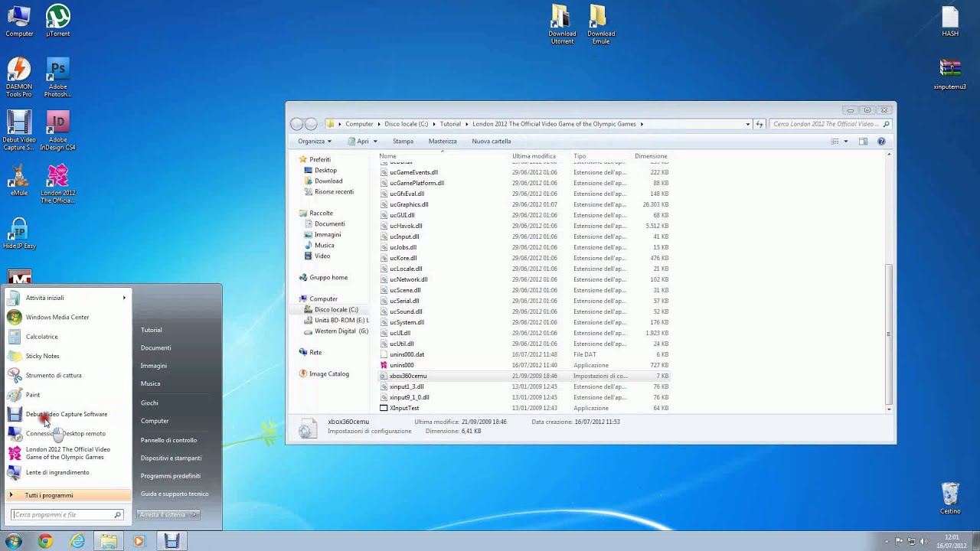Open Immagini from Start menu right pane
The image size is (980, 551).
pos(154,366)
